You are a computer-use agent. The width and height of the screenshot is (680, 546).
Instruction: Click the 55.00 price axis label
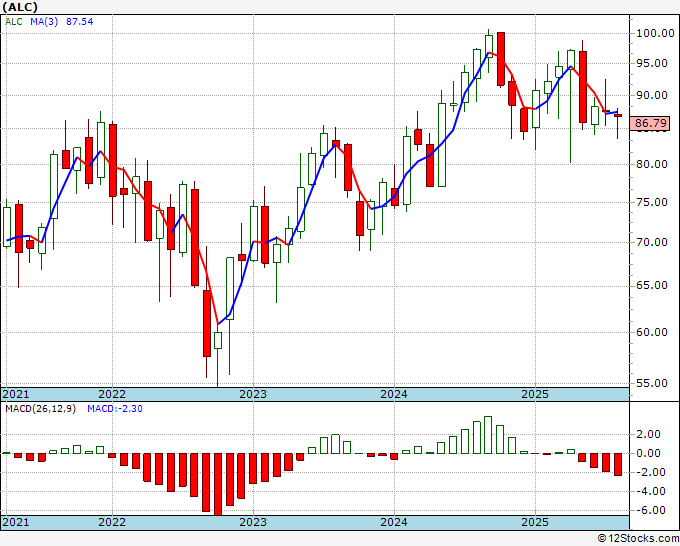pyautogui.click(x=652, y=383)
